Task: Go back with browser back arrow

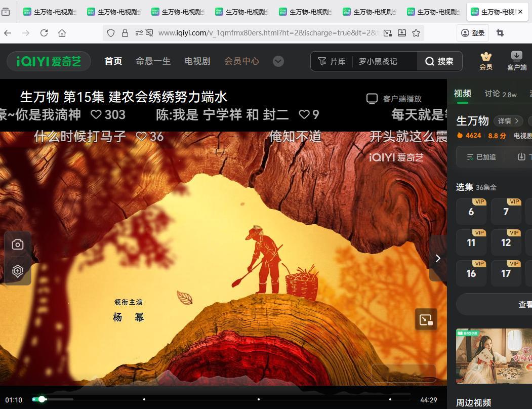Action: tap(8, 33)
